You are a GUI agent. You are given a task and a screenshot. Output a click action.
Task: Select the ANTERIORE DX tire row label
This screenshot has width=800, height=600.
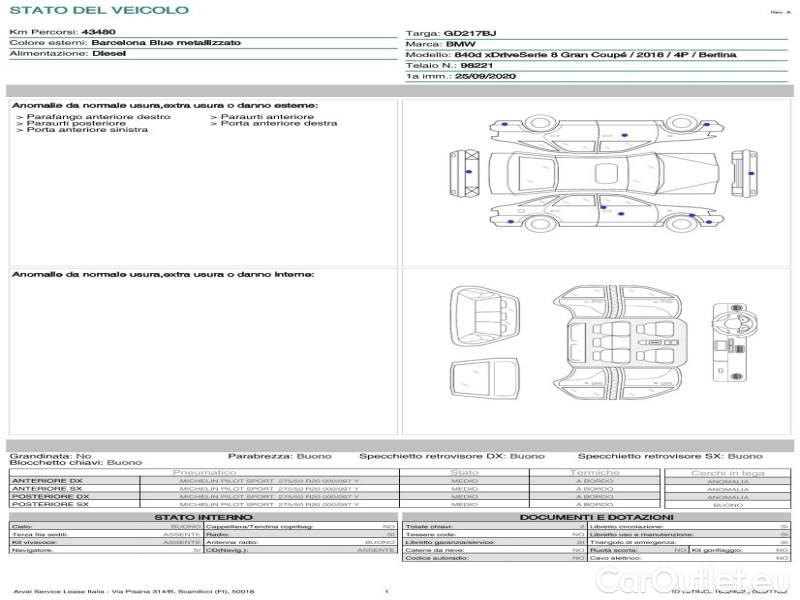(47, 481)
